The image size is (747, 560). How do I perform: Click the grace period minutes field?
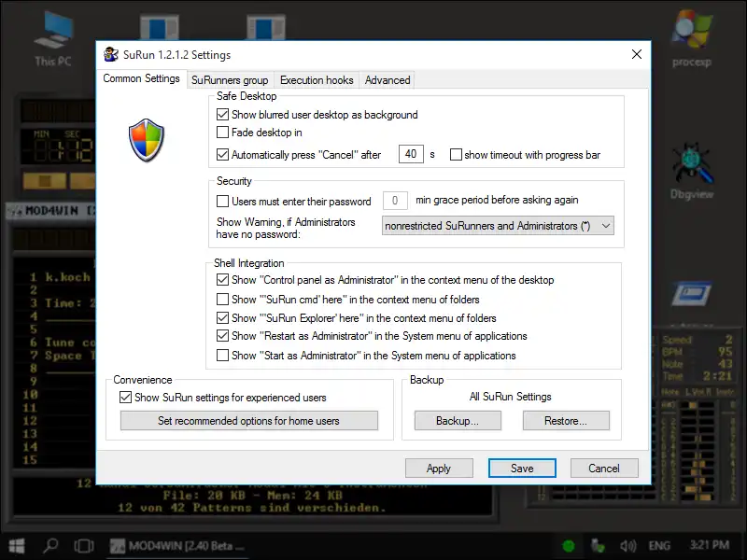(395, 201)
